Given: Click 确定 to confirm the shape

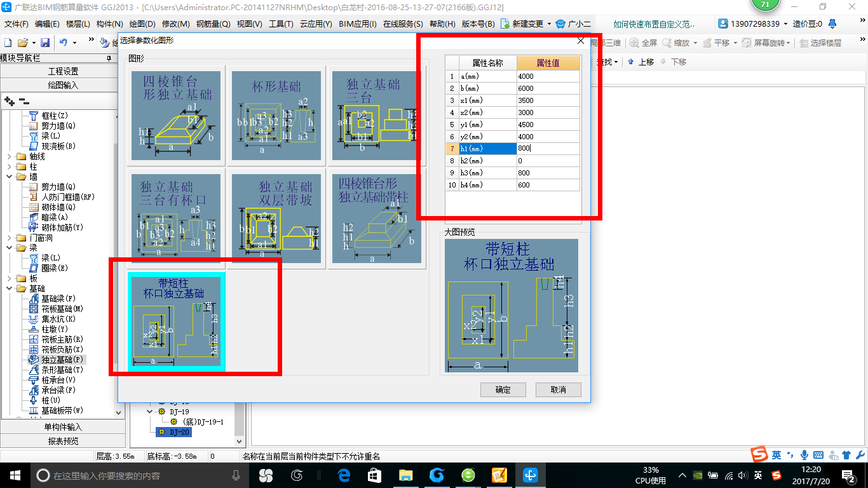Looking at the screenshot, I should [x=503, y=390].
